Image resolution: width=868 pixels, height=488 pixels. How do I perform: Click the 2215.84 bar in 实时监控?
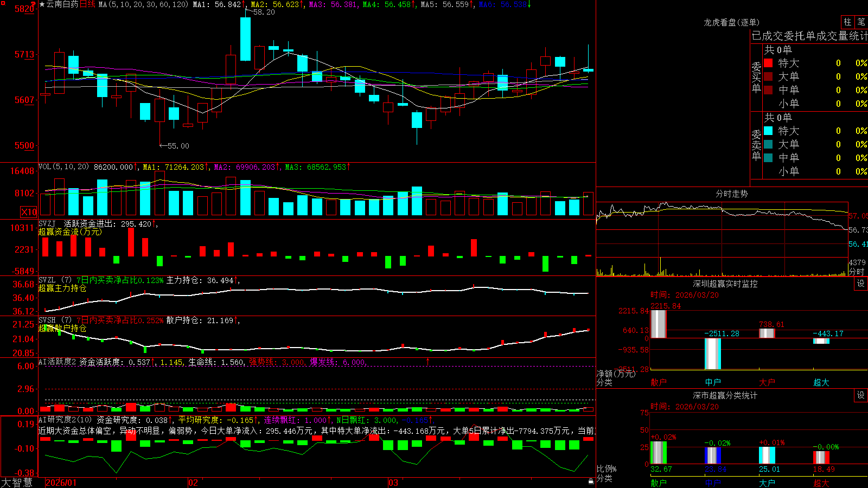tap(659, 324)
